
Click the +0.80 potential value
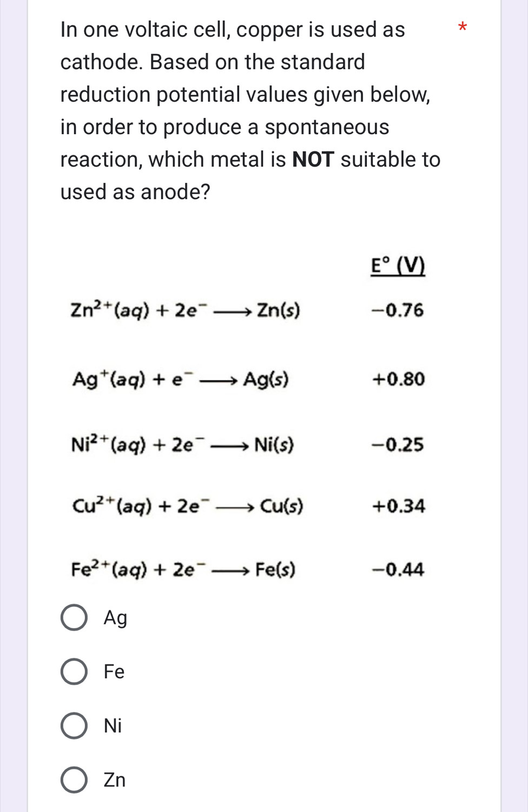pos(399,379)
